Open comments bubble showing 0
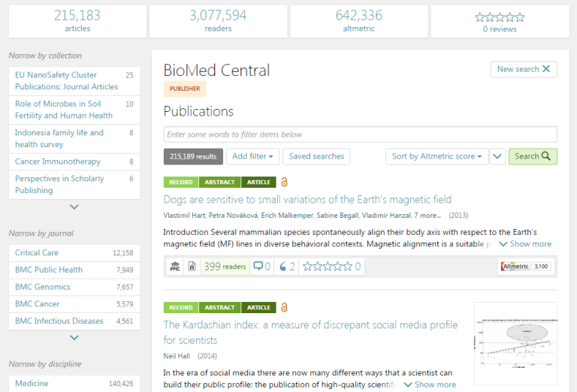 click(x=262, y=267)
